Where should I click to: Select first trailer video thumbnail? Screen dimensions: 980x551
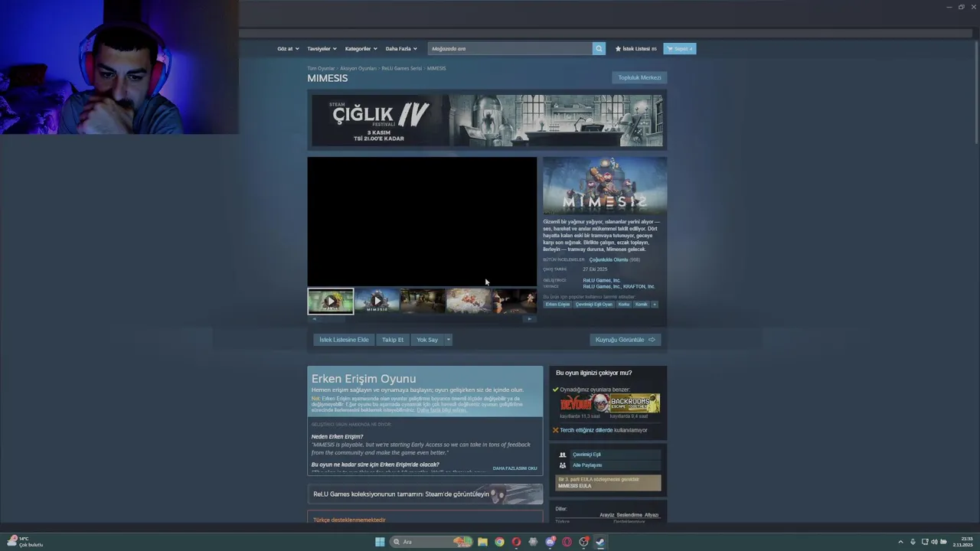pyautogui.click(x=331, y=302)
